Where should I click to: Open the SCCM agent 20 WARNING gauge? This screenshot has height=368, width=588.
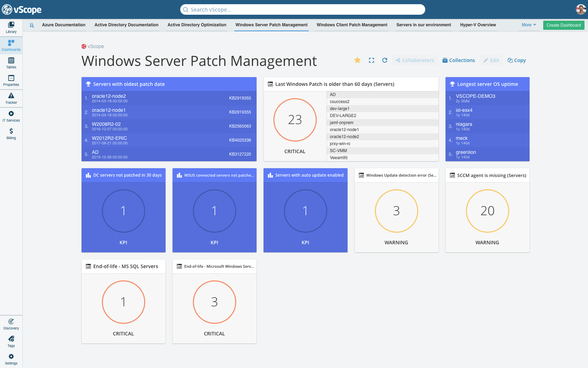(487, 211)
